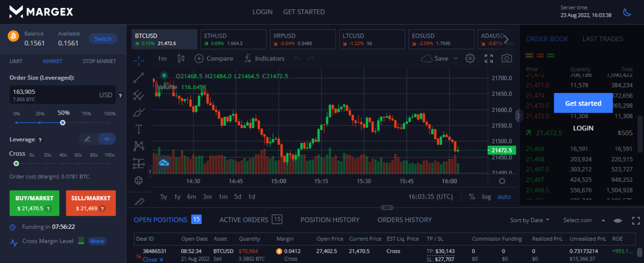This screenshot has height=263, width=644.
Task: Click the order size slider handle
Action: 63,123
